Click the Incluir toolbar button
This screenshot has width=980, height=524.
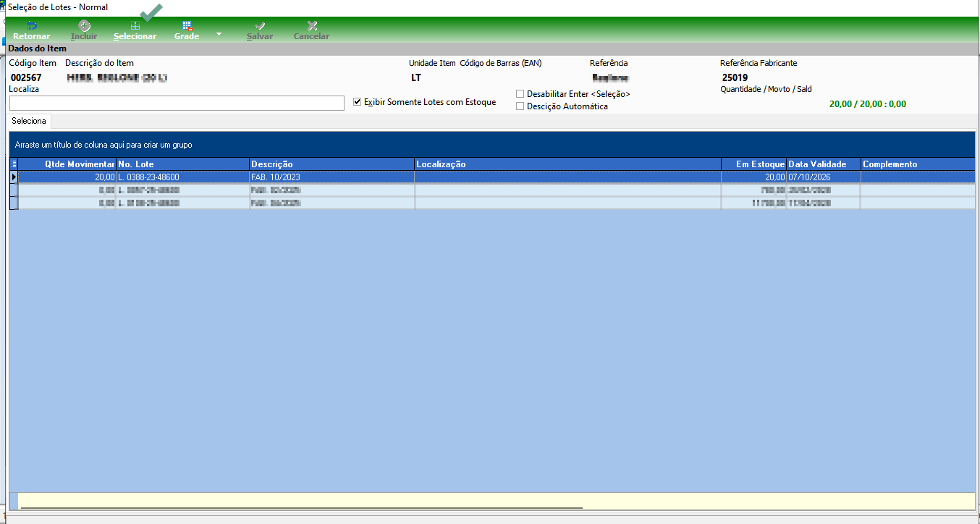click(84, 30)
